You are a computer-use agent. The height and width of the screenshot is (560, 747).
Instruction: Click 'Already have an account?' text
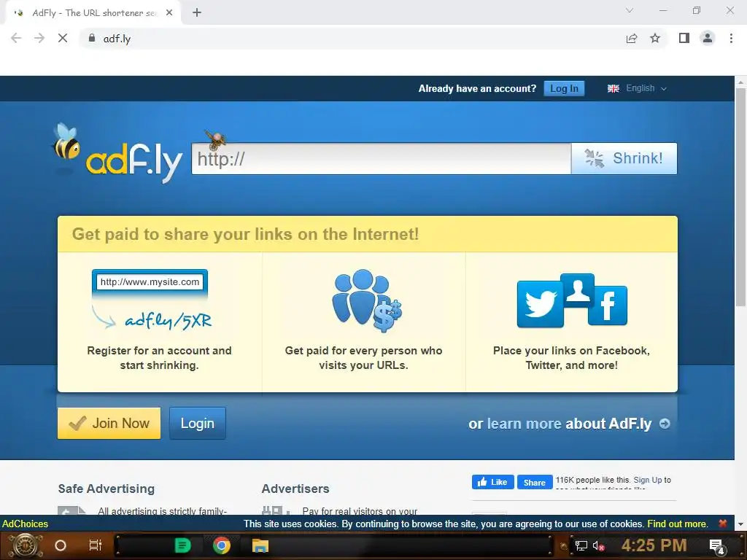click(x=477, y=88)
